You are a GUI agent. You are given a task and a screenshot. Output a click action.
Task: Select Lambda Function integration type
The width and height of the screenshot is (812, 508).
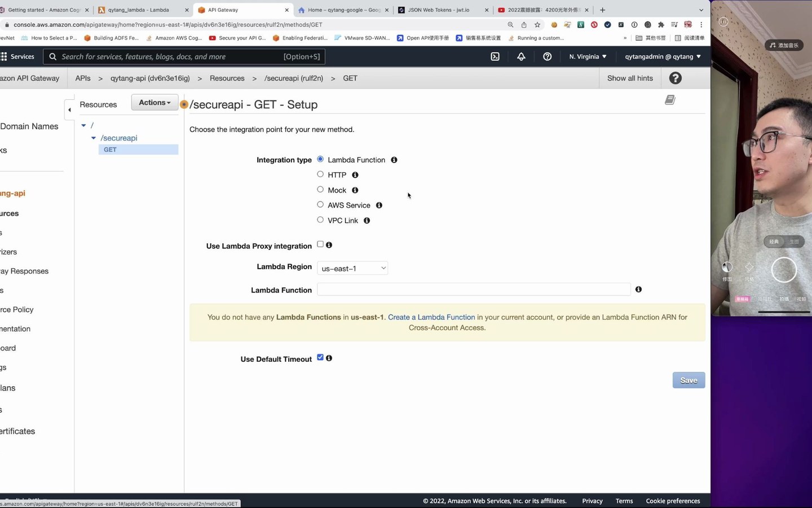click(320, 159)
